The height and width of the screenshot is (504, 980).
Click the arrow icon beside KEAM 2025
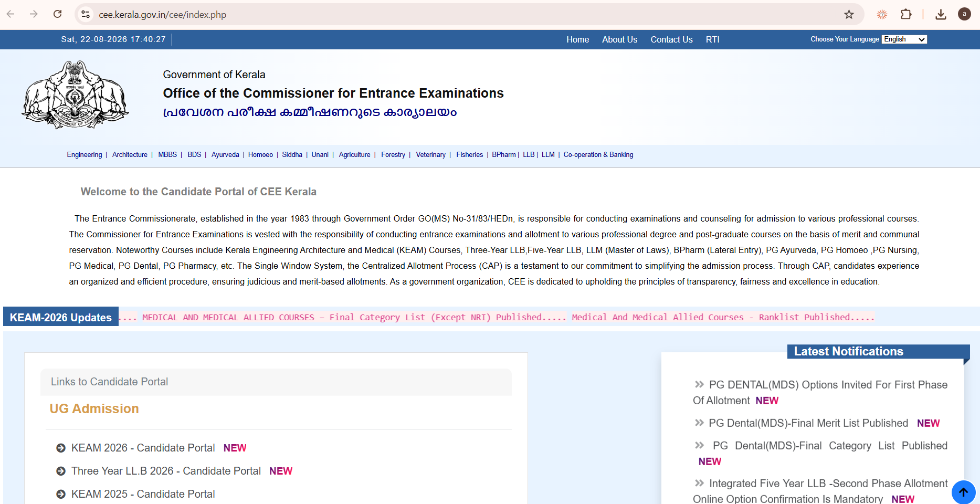click(x=61, y=494)
